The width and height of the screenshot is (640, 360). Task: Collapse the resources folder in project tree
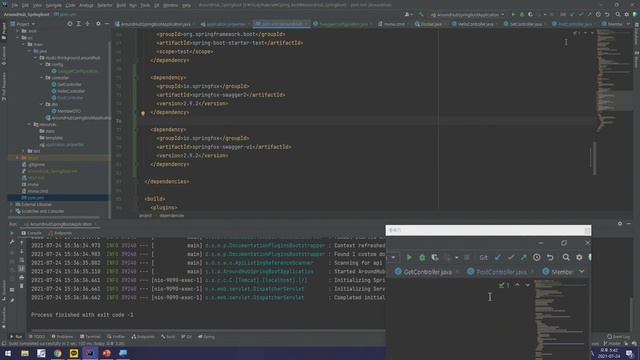click(x=30, y=124)
